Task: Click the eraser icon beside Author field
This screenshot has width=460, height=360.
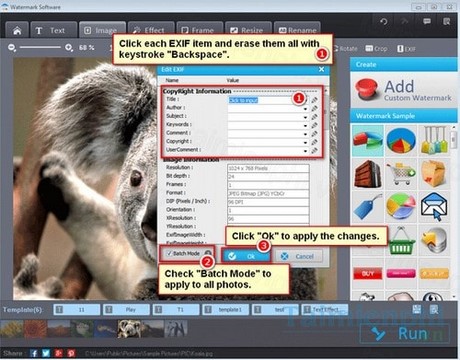Action: tap(314, 108)
